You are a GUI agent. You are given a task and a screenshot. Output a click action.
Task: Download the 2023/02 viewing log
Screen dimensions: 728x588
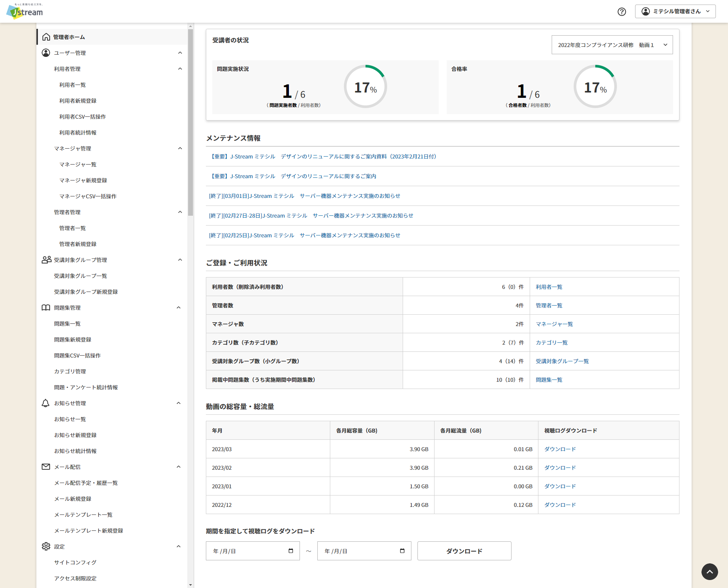point(560,468)
